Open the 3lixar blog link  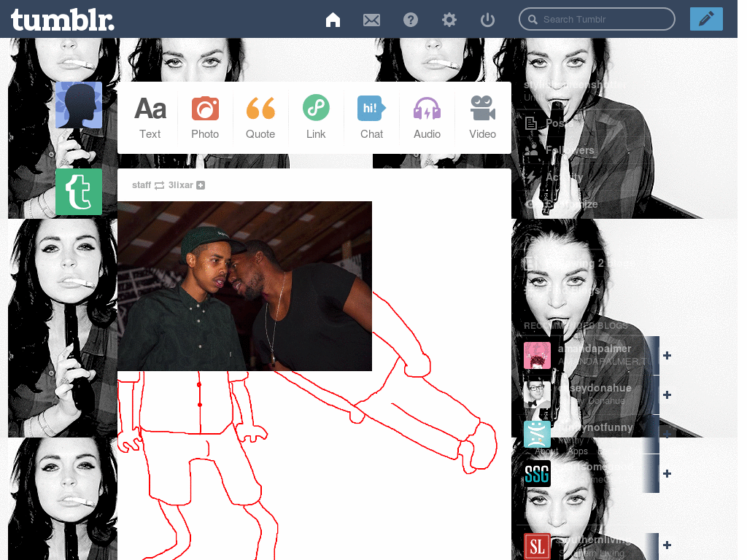click(181, 185)
